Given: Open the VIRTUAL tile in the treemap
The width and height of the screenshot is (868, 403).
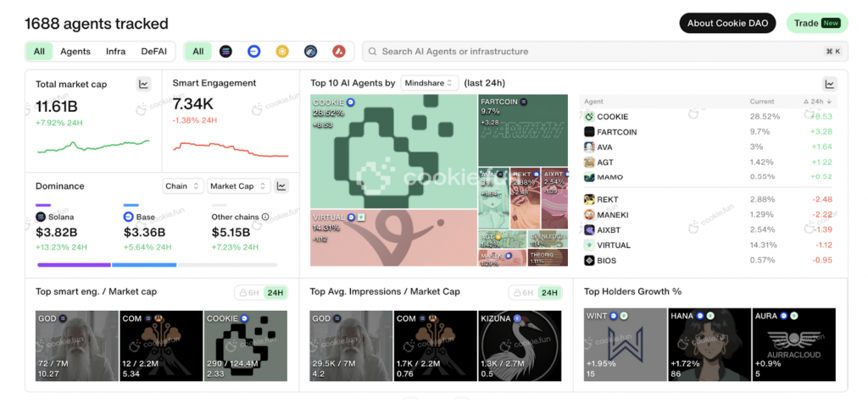Looking at the screenshot, I should (x=393, y=238).
